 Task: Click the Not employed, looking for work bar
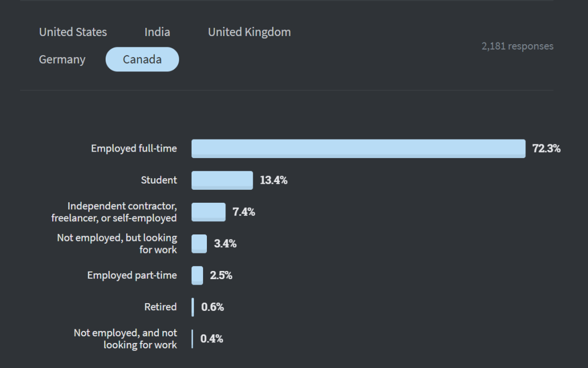point(199,244)
